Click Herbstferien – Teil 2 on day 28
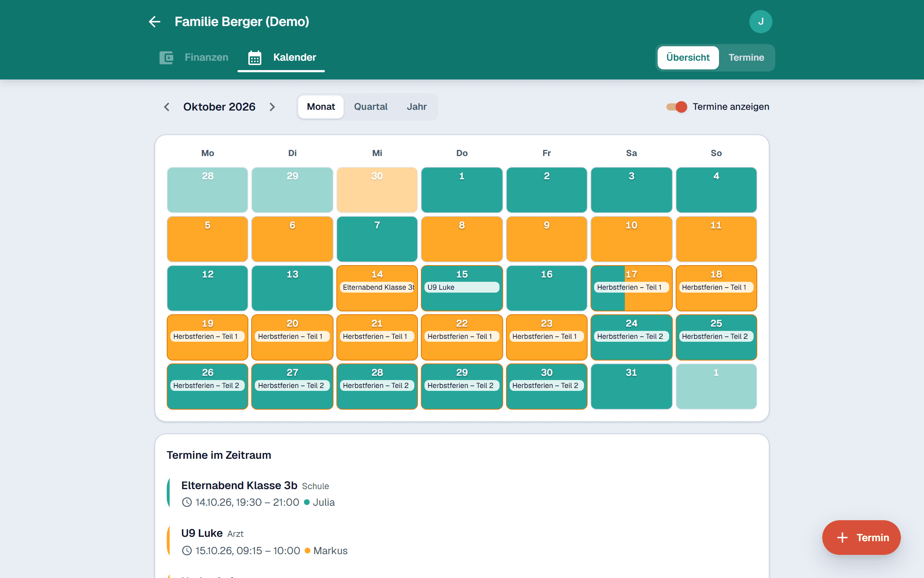The width and height of the screenshot is (924, 578). coord(377,386)
